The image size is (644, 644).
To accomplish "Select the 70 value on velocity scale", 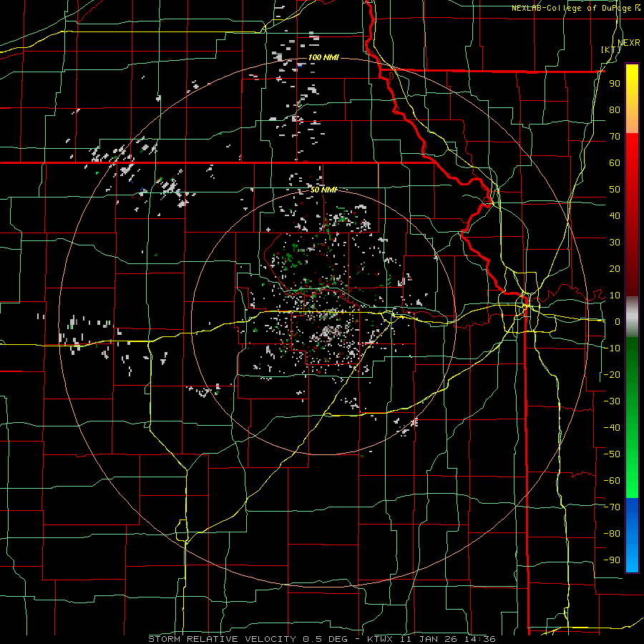I will point(615,137).
